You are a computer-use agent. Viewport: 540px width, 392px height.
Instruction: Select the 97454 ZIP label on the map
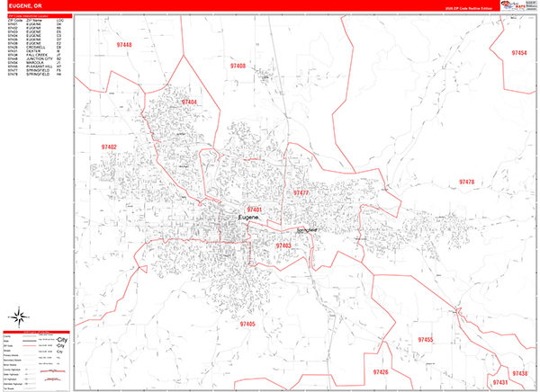tap(519, 53)
